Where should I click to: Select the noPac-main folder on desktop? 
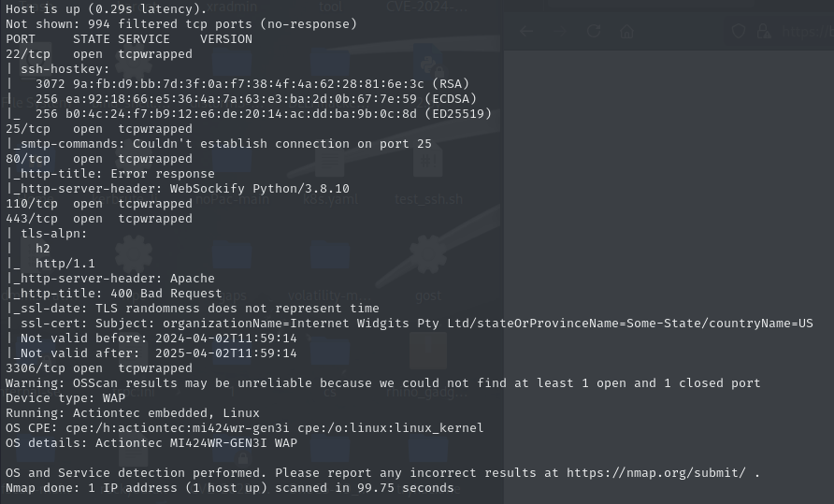coord(232,162)
